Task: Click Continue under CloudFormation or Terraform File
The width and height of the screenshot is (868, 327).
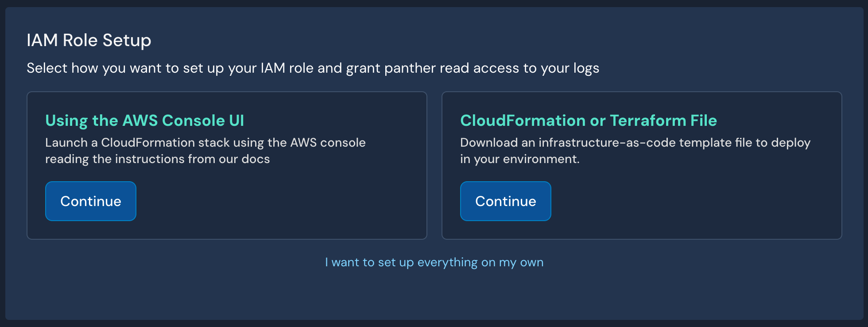Action: pyautogui.click(x=505, y=201)
